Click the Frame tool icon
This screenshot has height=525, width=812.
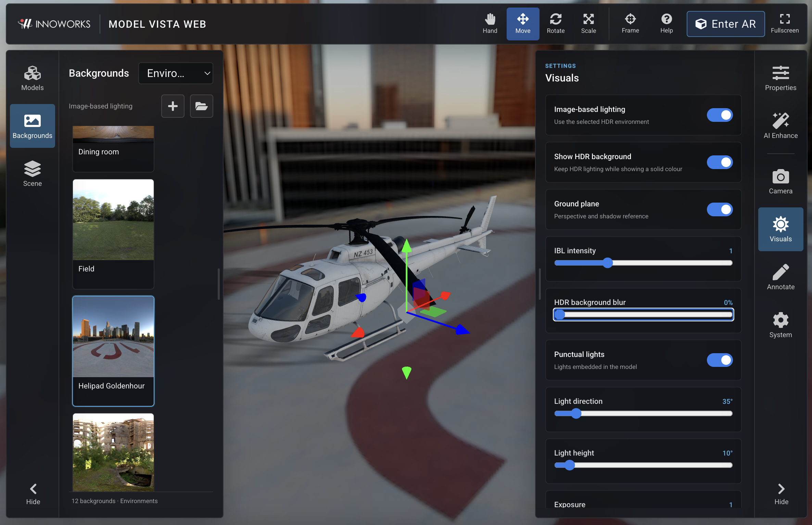[630, 19]
